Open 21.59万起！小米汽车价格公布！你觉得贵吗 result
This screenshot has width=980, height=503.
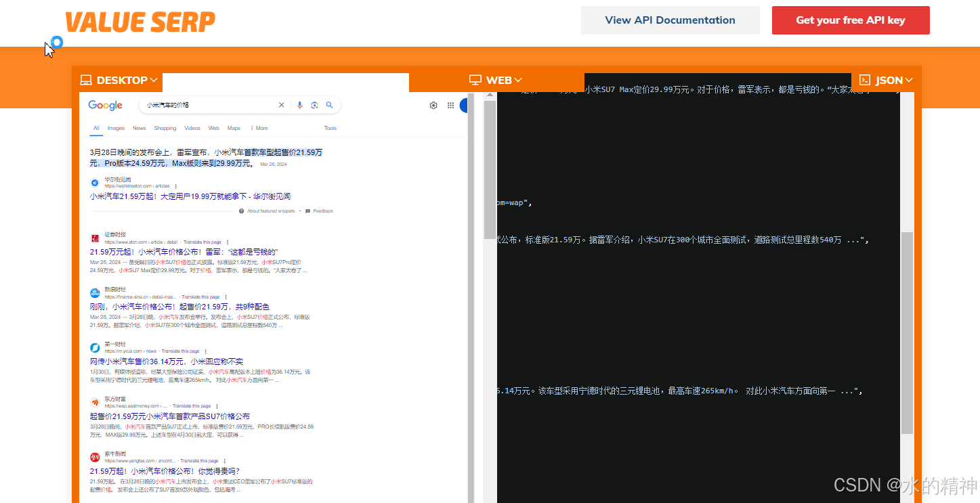pyautogui.click(x=165, y=471)
